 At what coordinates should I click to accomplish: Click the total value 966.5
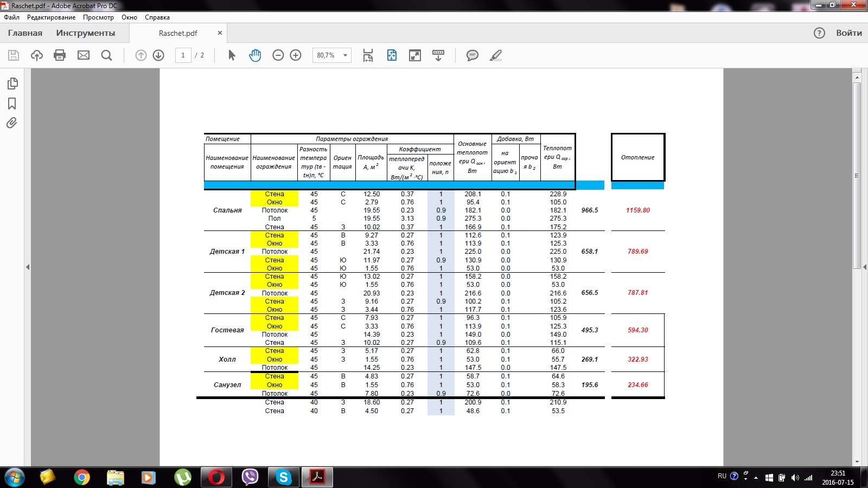point(590,210)
